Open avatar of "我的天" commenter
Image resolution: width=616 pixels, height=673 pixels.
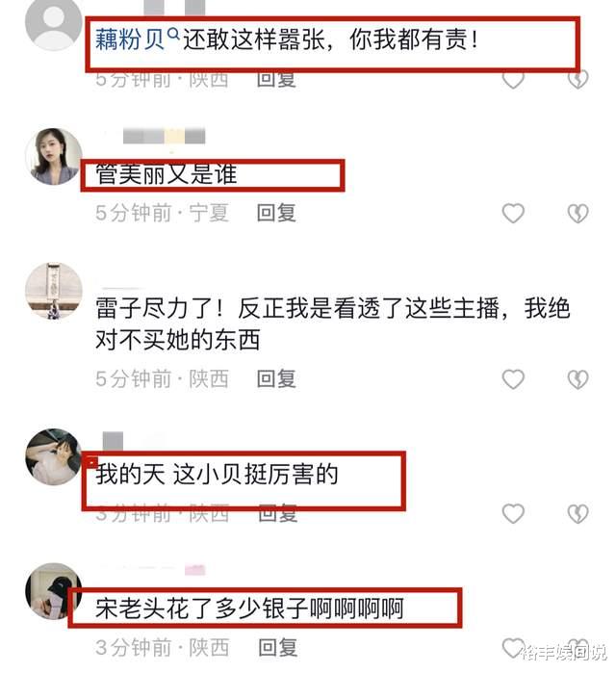coord(54,457)
